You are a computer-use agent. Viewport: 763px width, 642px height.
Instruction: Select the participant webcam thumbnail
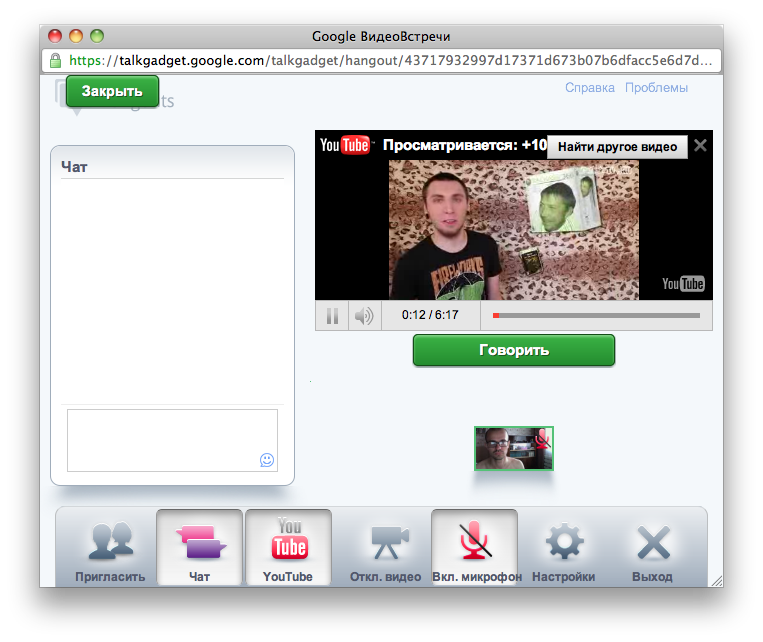pyautogui.click(x=514, y=449)
